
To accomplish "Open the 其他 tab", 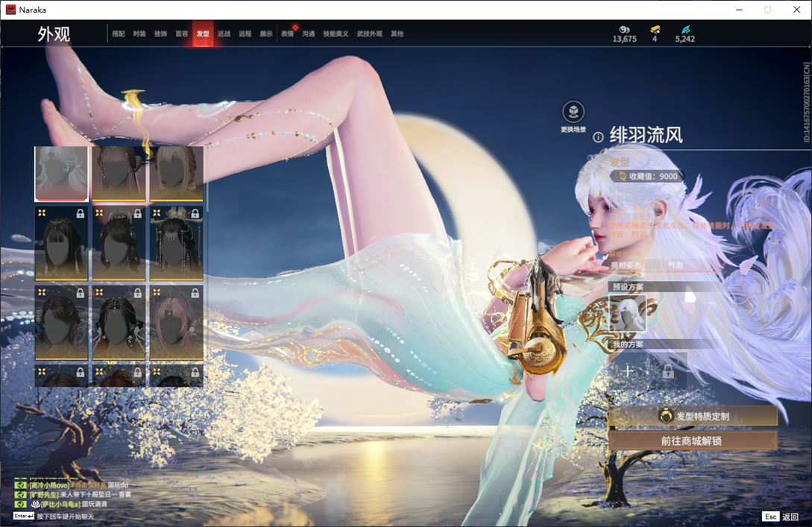I will (397, 34).
